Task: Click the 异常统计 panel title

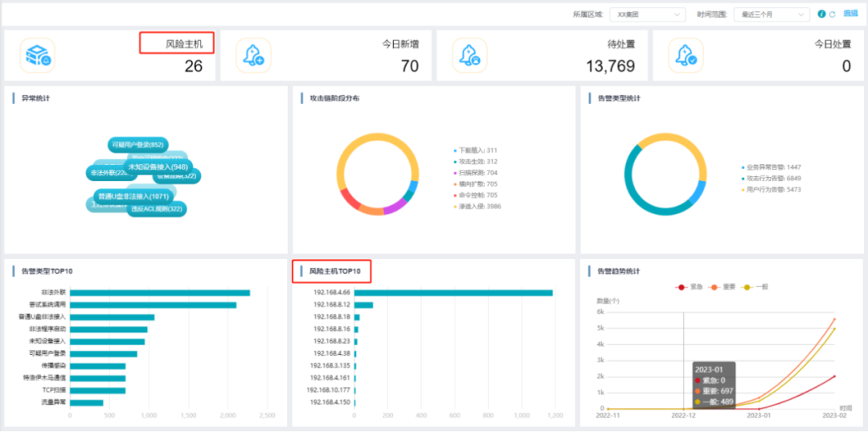Action: coord(35,99)
